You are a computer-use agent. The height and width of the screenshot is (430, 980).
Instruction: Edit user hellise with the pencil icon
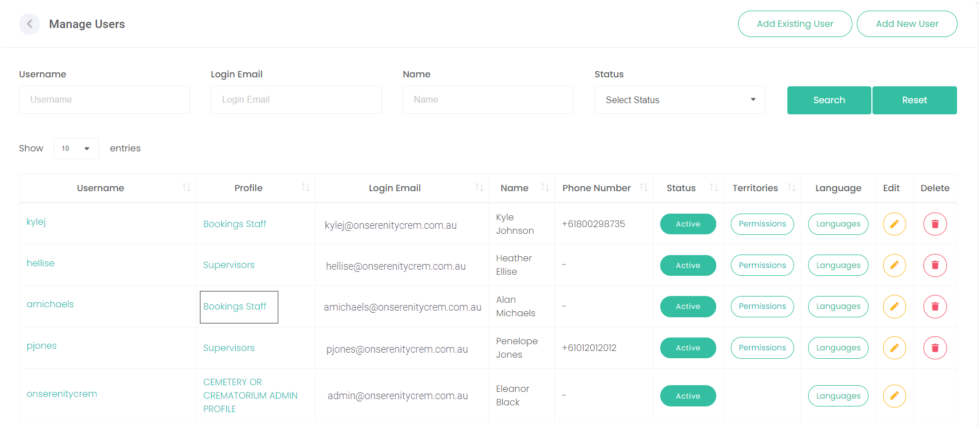tap(894, 265)
